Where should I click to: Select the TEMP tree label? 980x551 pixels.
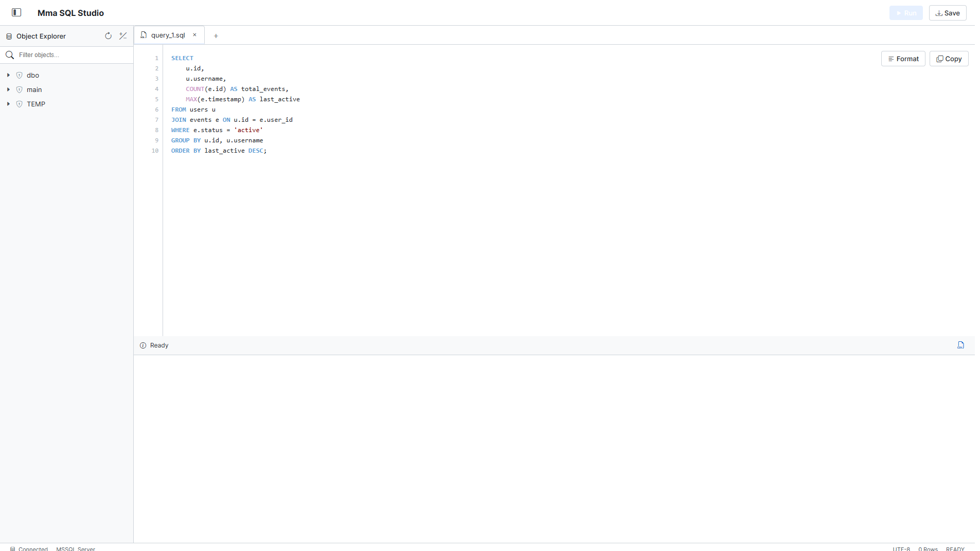pyautogui.click(x=36, y=104)
